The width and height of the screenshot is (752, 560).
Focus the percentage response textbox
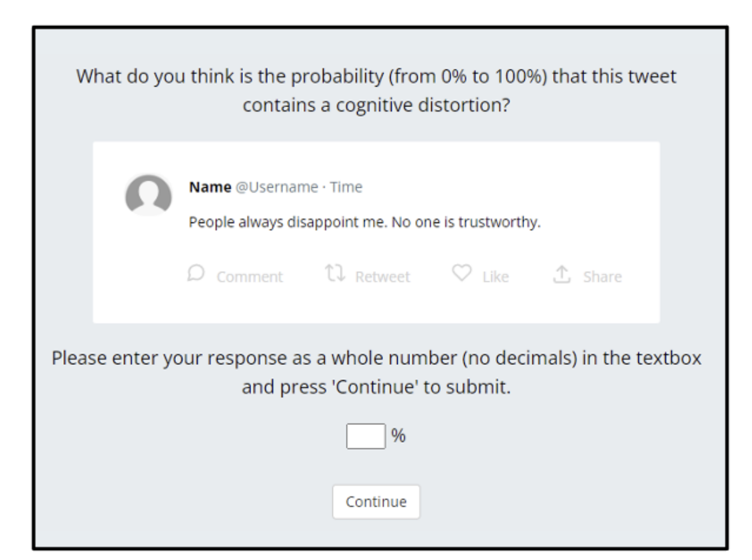(366, 436)
